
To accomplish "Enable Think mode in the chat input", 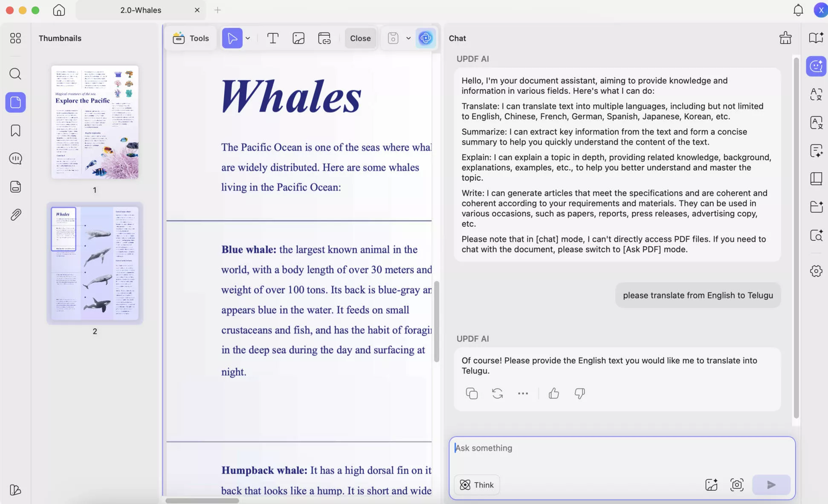I will pos(476,484).
